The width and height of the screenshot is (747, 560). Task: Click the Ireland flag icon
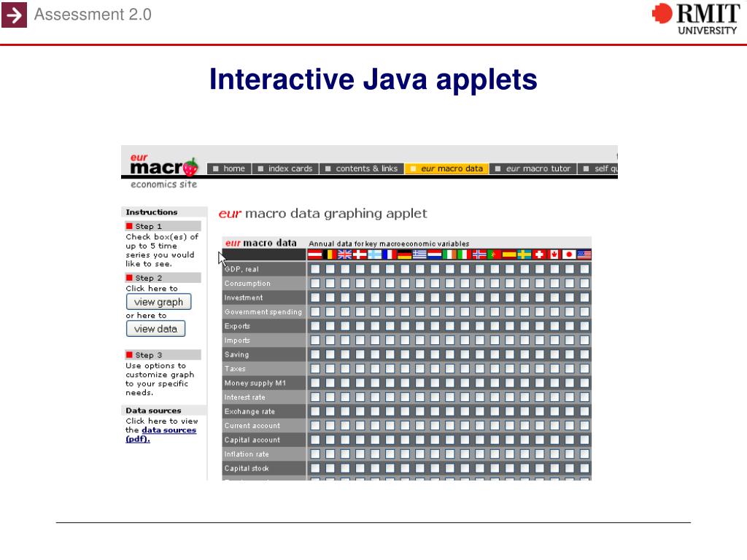click(449, 254)
